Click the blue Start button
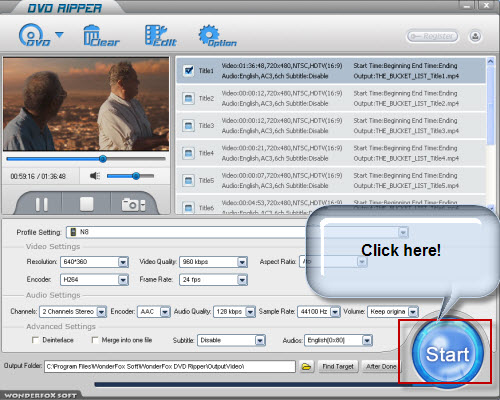The height and width of the screenshot is (400, 500). (447, 353)
